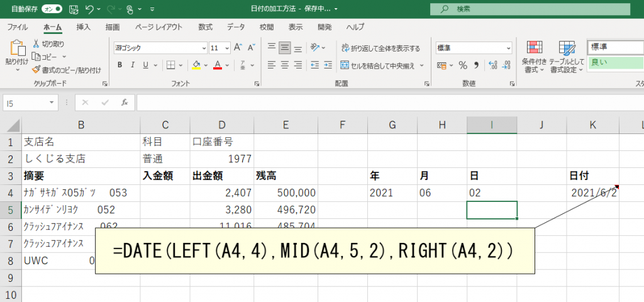The height and width of the screenshot is (302, 644).
Task: Switch to the 数式 ribbon tab
Action: (x=205, y=27)
